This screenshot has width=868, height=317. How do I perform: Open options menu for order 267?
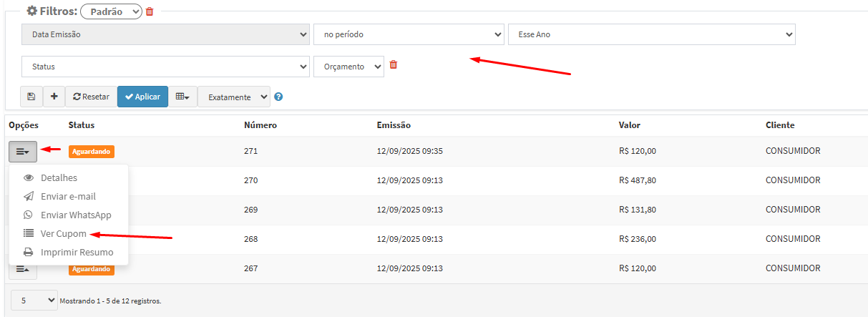[23, 269]
